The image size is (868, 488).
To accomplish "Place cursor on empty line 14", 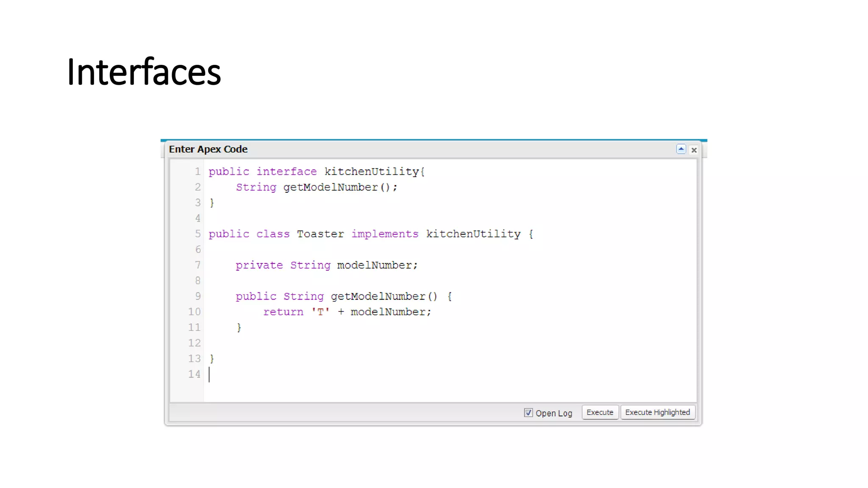I will 449,374.
